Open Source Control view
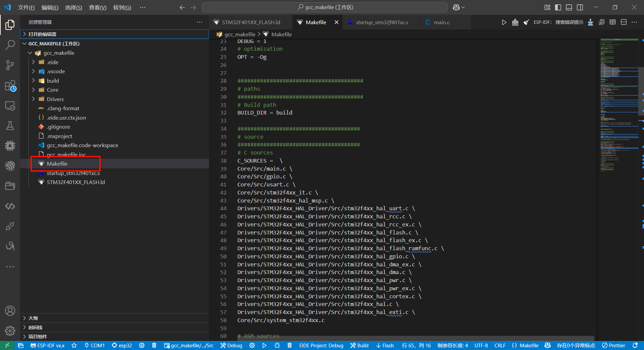 tap(10, 65)
